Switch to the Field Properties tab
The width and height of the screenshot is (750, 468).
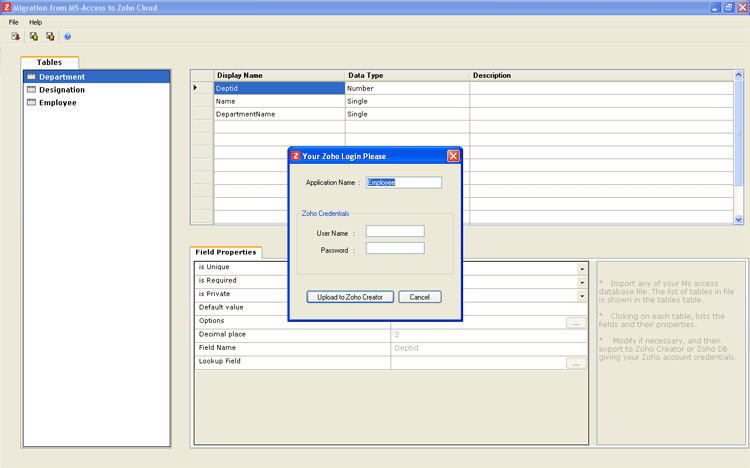[x=226, y=252]
